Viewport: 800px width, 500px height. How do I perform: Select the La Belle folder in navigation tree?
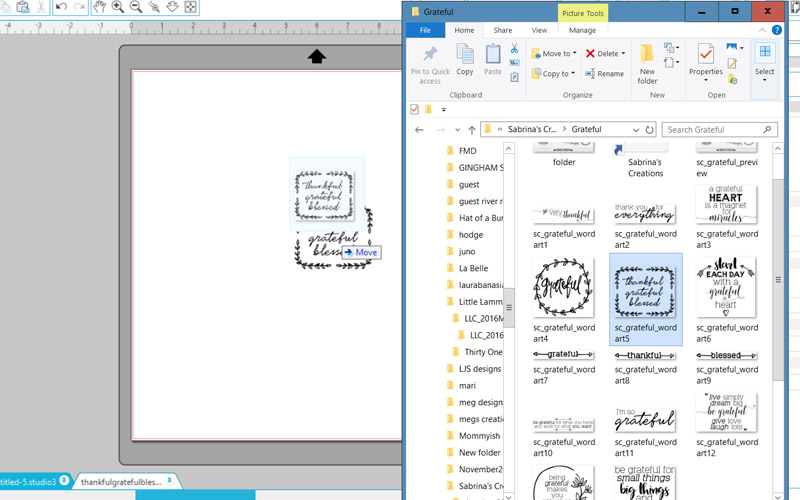pyautogui.click(x=473, y=268)
